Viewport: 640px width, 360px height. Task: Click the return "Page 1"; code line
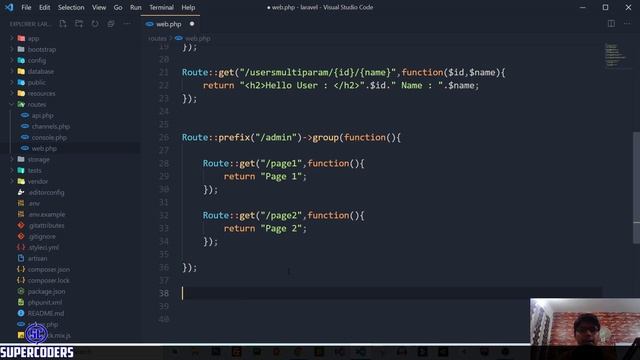click(x=265, y=176)
